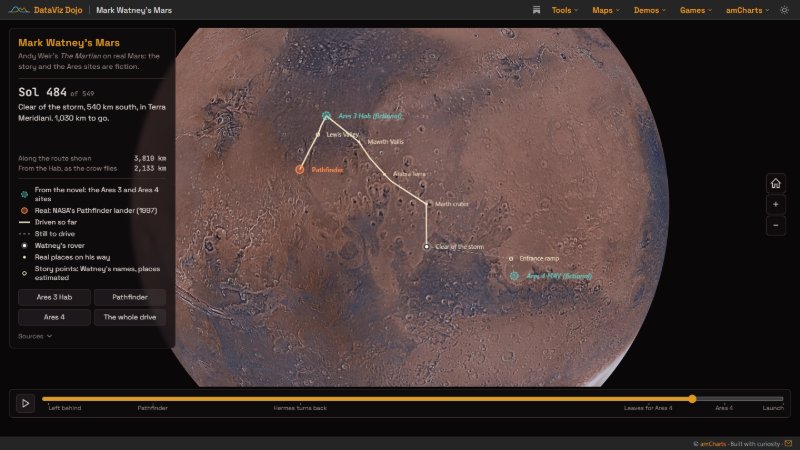Select the Ares 3 Hab map marker

coord(327,116)
